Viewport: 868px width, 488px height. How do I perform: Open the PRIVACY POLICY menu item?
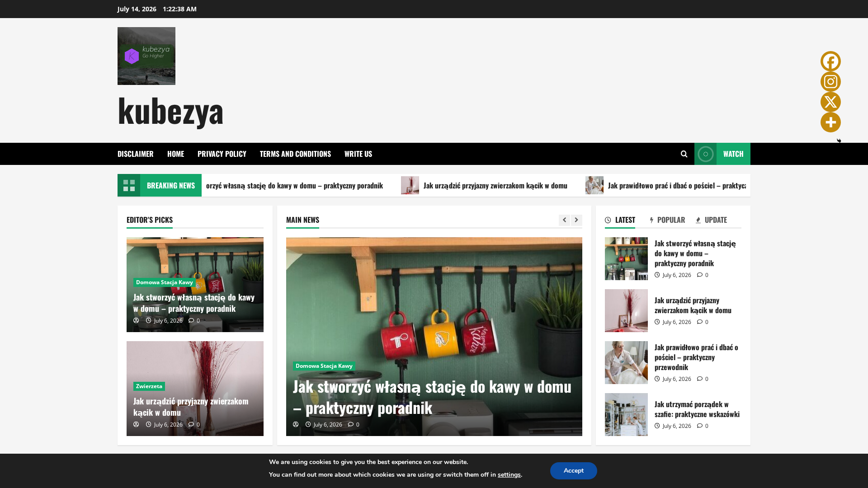222,154
